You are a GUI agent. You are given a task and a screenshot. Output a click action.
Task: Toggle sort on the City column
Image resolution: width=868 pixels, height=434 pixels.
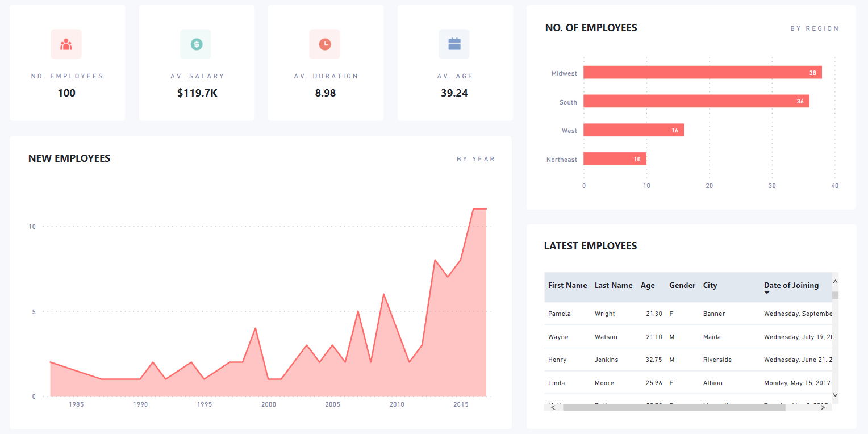[710, 285]
